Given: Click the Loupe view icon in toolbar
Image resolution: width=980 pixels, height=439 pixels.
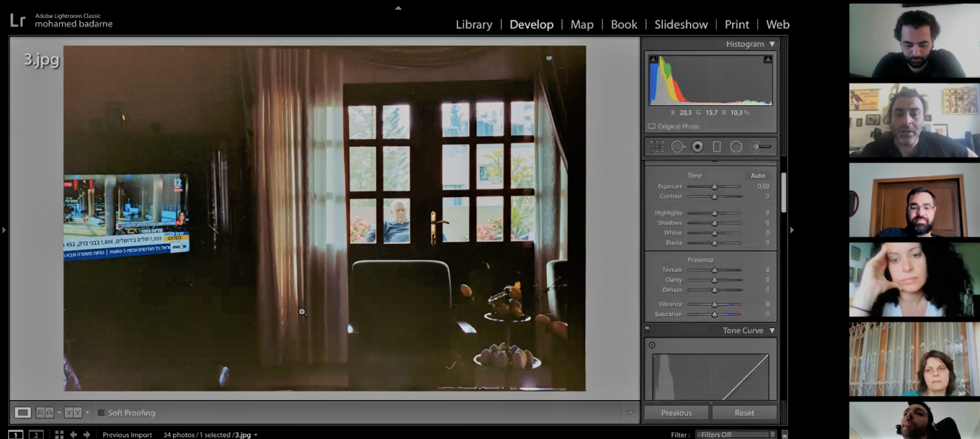Looking at the screenshot, I should point(23,413).
